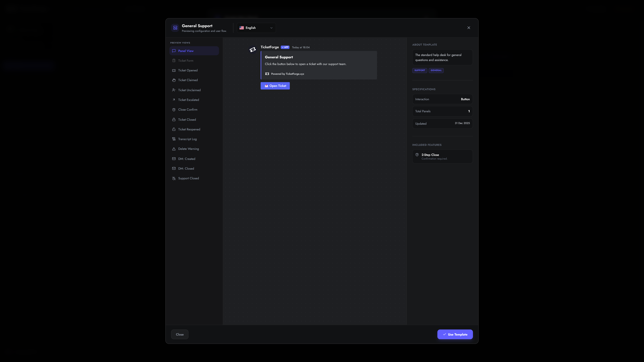Show DM: Closed preview
Viewport: 644px width, 362px height.
coord(194,168)
